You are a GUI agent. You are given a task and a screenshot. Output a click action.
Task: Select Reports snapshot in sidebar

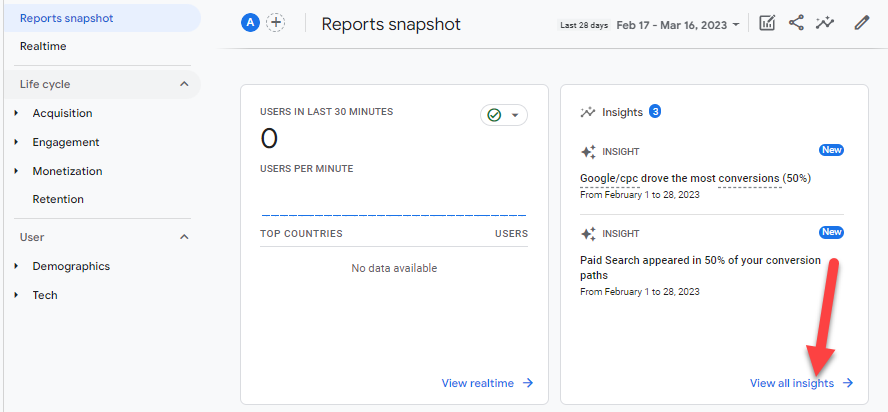click(x=66, y=18)
